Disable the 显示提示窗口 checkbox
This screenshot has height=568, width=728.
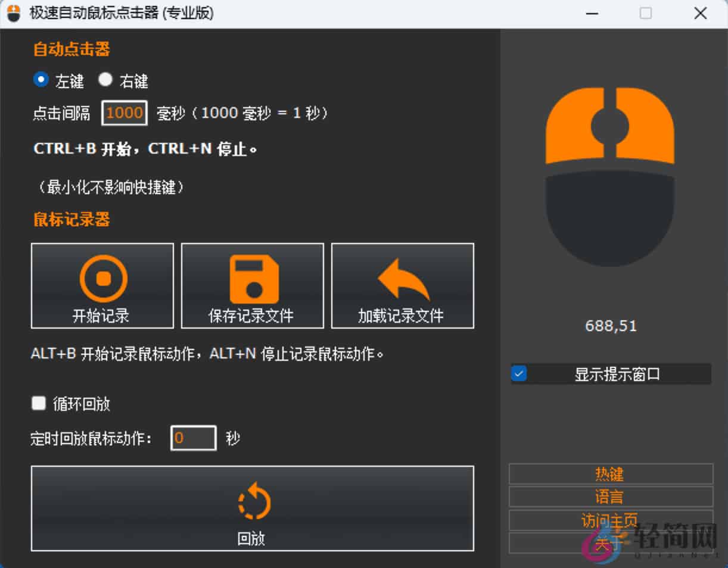point(518,374)
